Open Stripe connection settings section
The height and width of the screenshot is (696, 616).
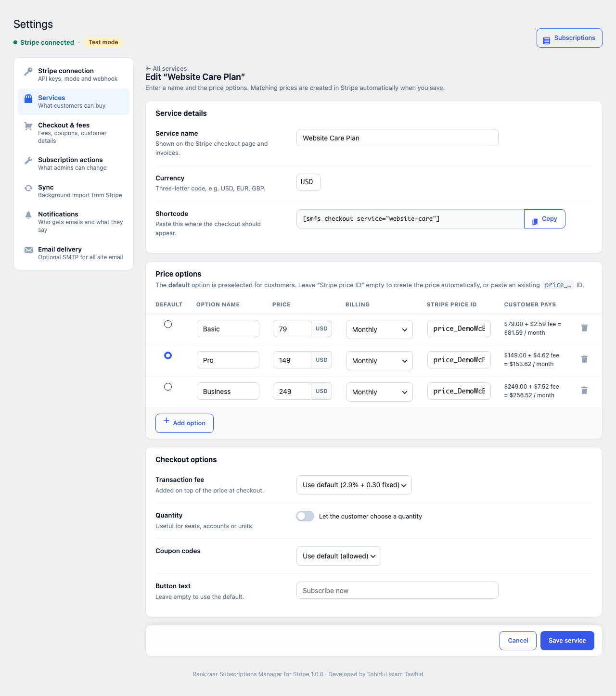point(74,75)
